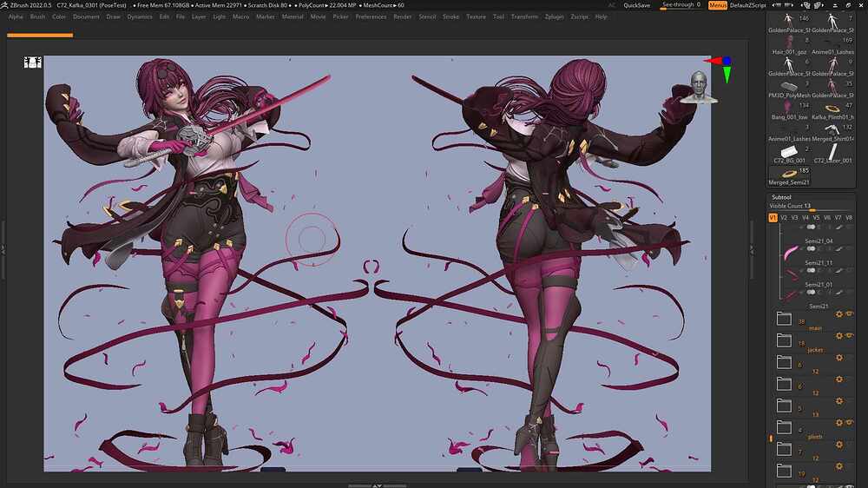The image size is (868, 488).
Task: Click the paintbrush icon on Semi21_11 row
Action: click(x=839, y=270)
